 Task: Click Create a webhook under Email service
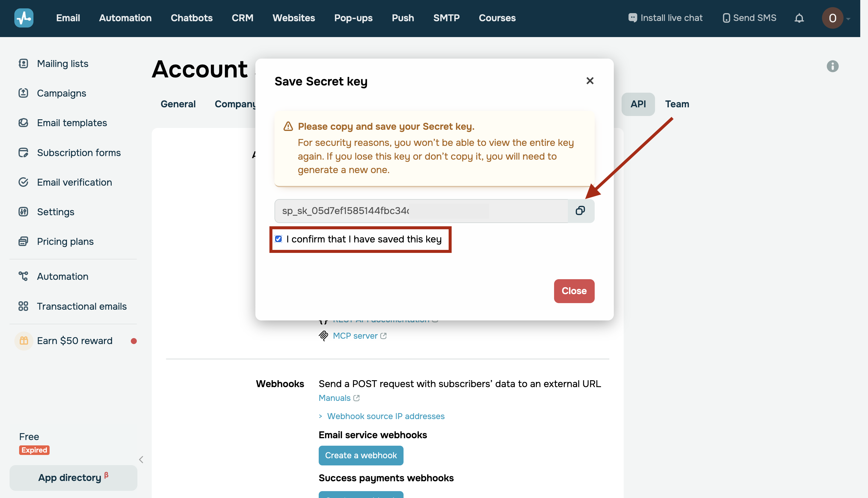pyautogui.click(x=361, y=456)
